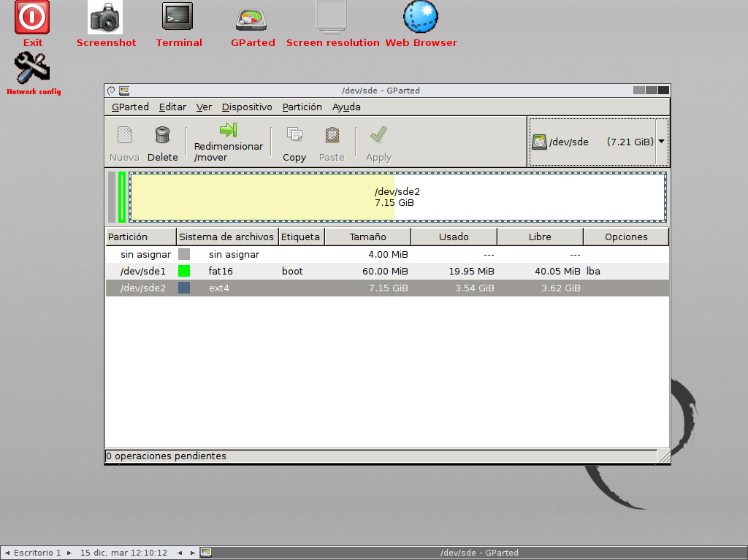Click the Opciones column header
Viewport: 748px width, 560px height.
pyautogui.click(x=626, y=237)
